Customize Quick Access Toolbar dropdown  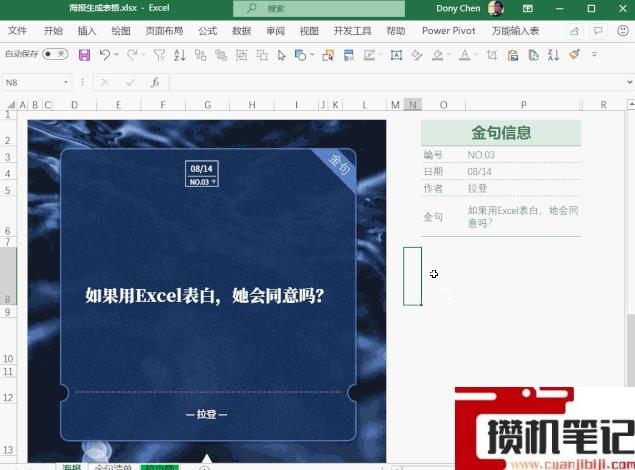[594, 54]
